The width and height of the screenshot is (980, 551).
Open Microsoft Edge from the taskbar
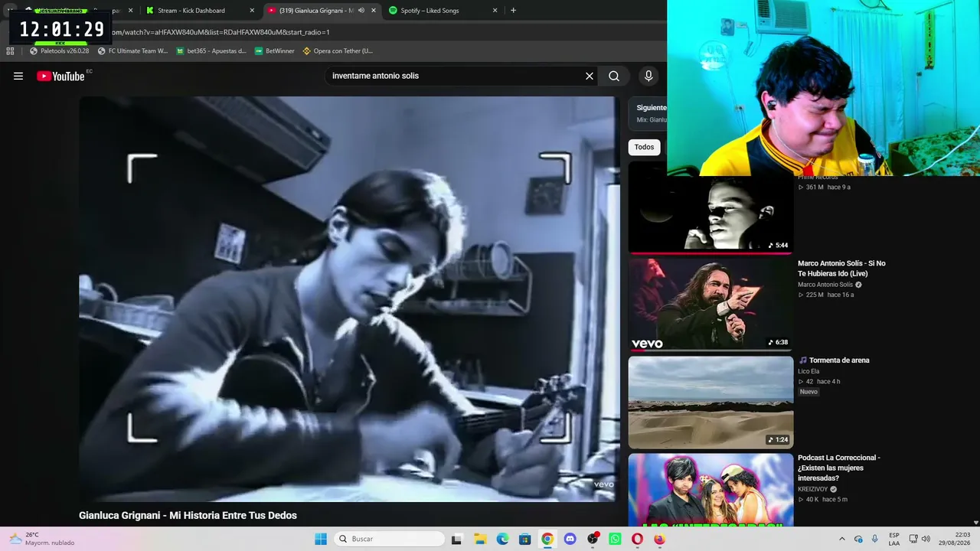502,539
